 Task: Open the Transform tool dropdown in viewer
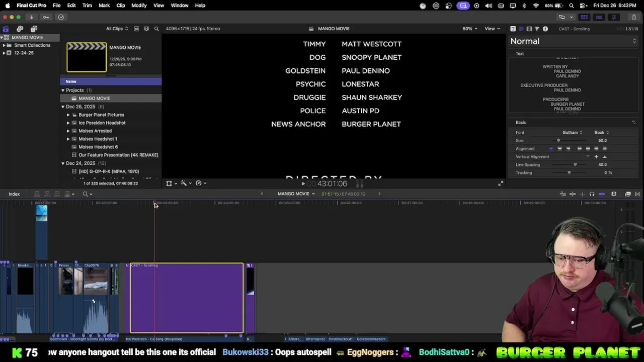(171, 184)
